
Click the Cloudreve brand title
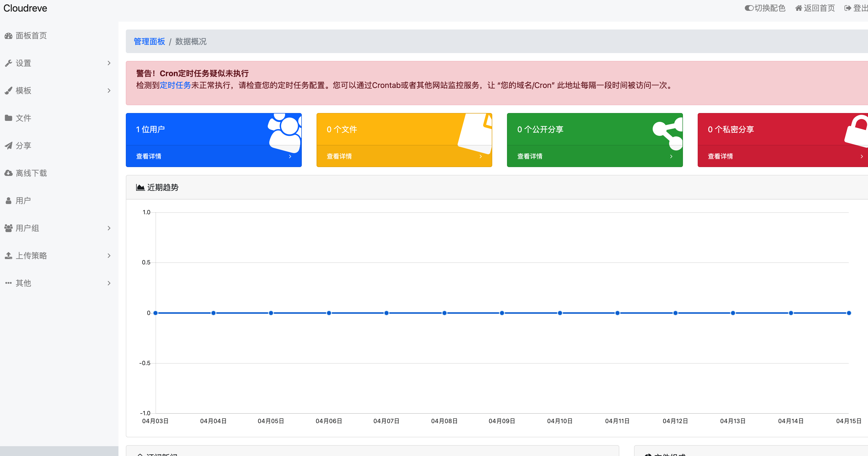(x=25, y=8)
